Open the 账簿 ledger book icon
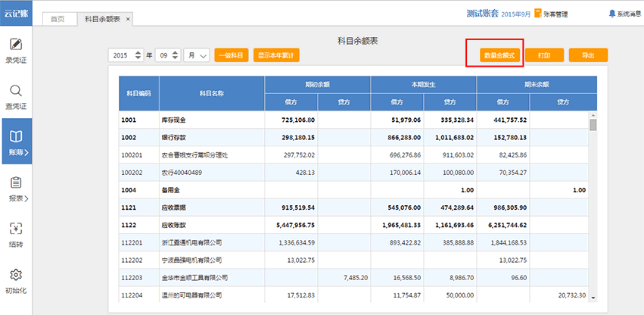Image resolution: width=644 pixels, height=315 pixels. click(x=16, y=137)
